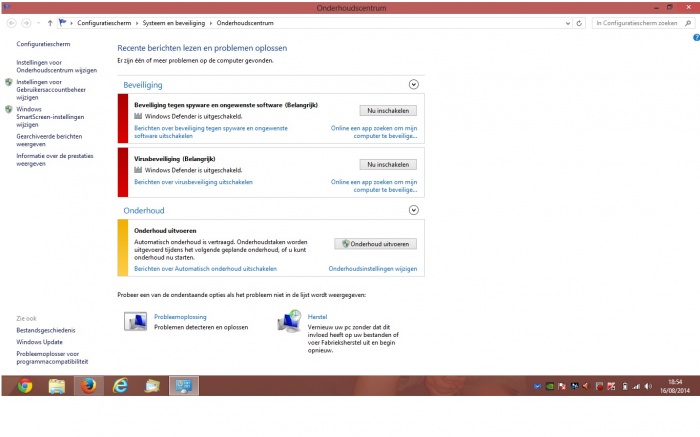Click the Probleemoplossing computer icon

[135, 321]
